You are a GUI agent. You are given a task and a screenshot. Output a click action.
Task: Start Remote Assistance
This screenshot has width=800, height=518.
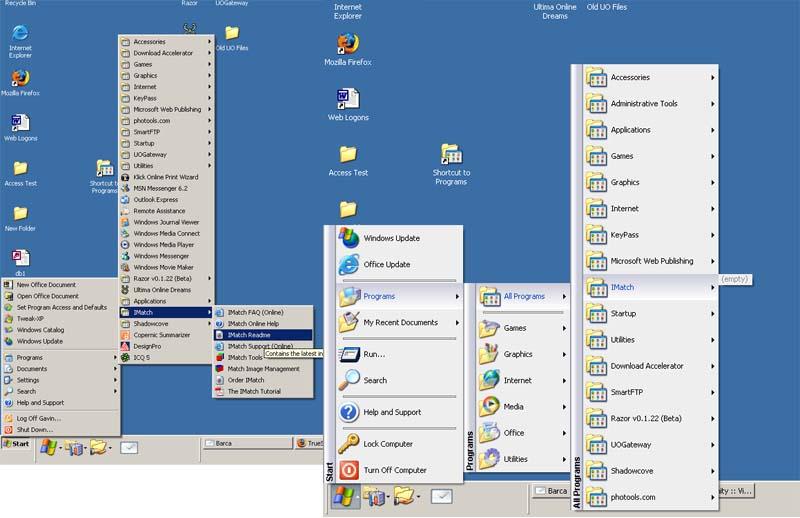click(x=166, y=211)
